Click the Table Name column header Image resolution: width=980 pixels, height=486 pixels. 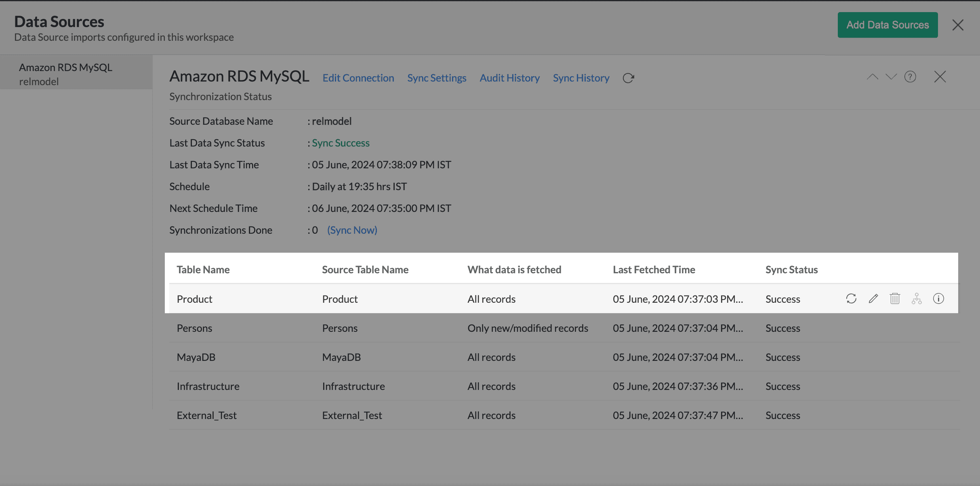pyautogui.click(x=203, y=270)
